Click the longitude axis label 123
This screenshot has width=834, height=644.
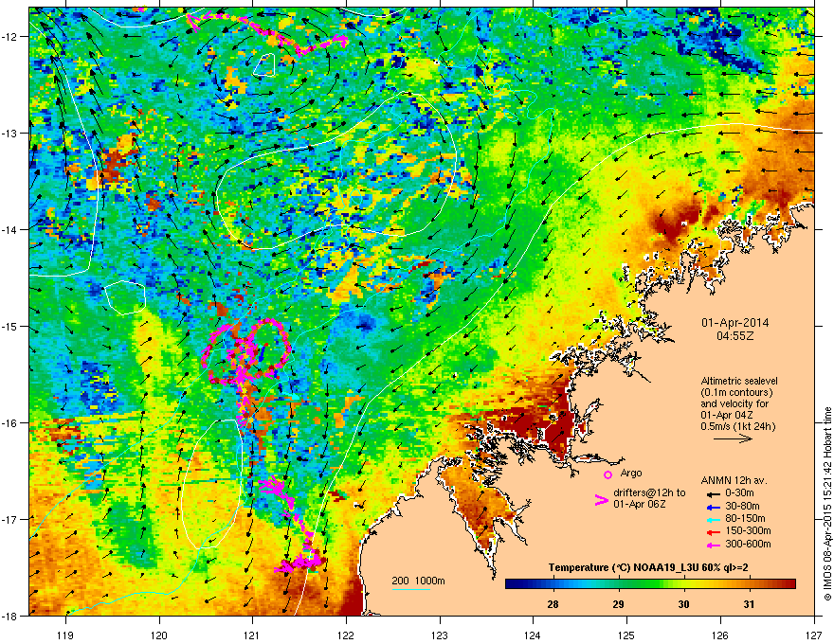440,635
